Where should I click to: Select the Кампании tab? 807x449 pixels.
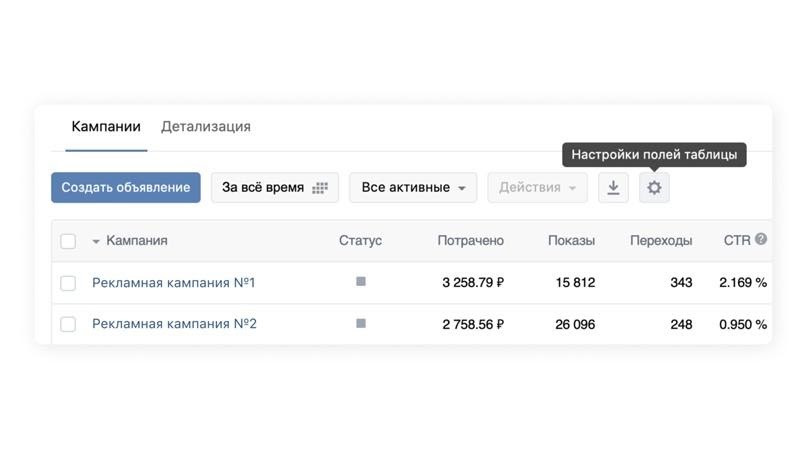(x=106, y=127)
